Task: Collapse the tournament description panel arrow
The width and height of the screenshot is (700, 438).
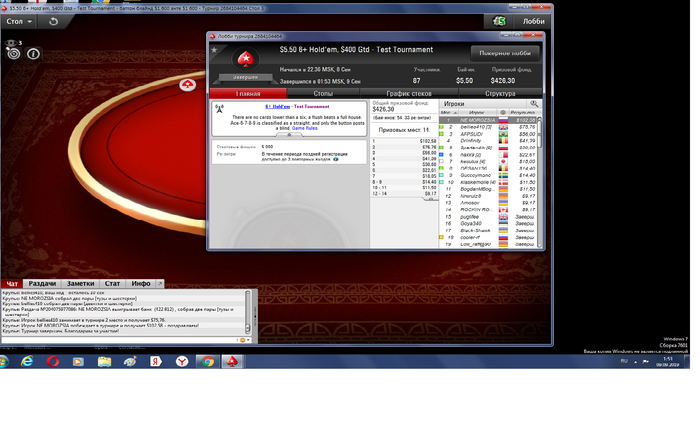Action: (x=289, y=134)
